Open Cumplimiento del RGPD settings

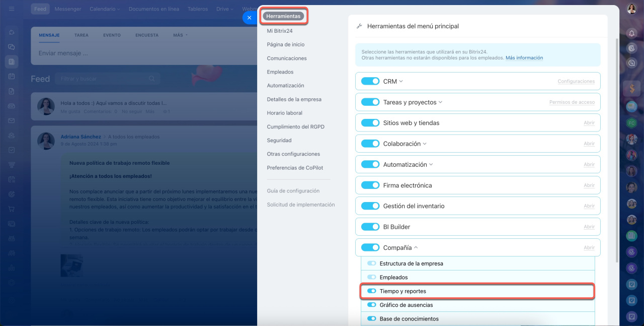[x=296, y=127]
